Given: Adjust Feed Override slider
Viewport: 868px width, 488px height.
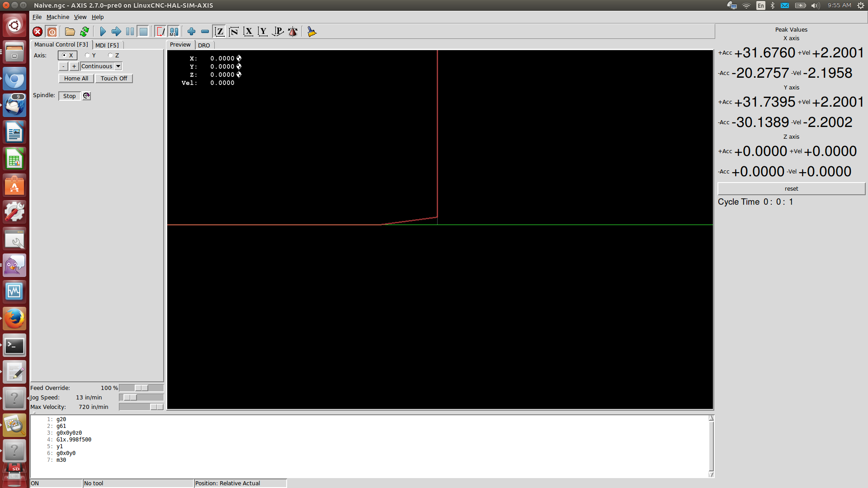Looking at the screenshot, I should pyautogui.click(x=141, y=388).
